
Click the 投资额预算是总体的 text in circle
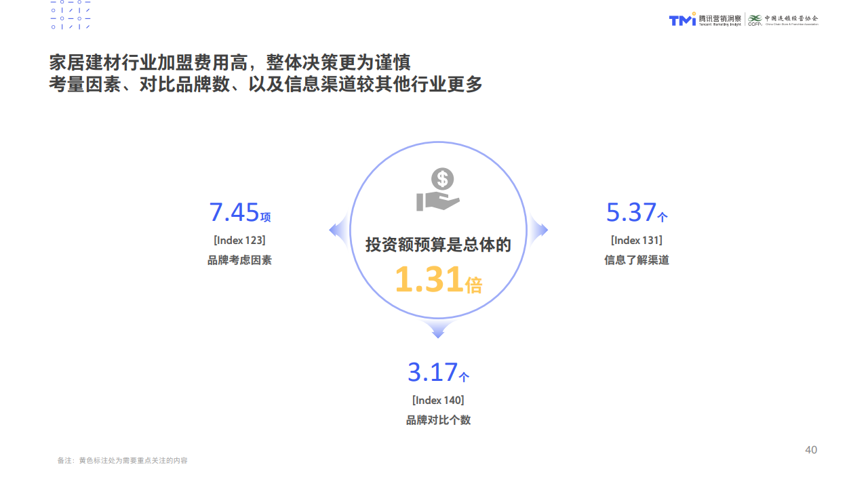pos(438,245)
